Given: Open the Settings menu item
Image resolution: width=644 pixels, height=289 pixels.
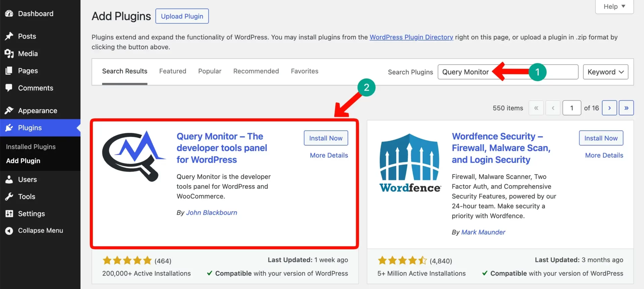Looking at the screenshot, I should (32, 214).
